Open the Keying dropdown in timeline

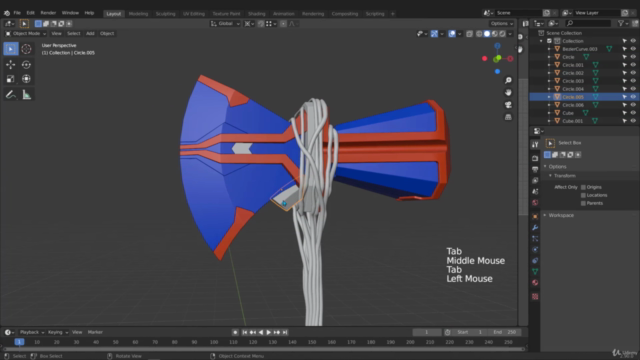coord(58,332)
